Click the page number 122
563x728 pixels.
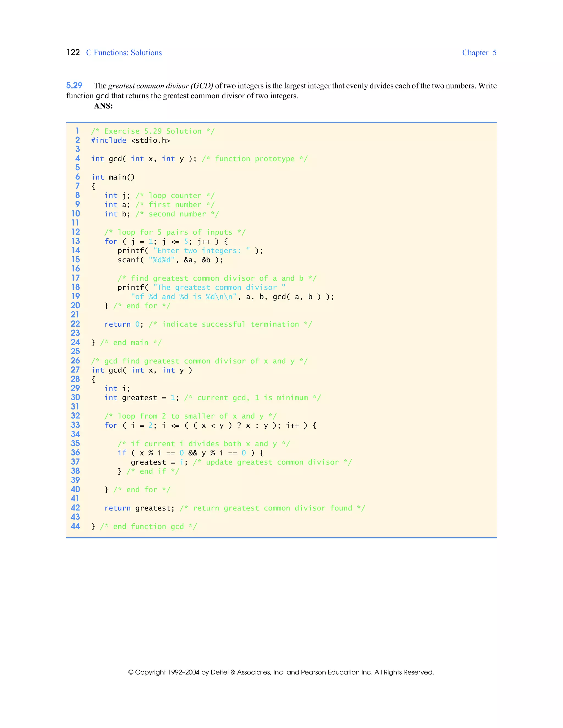click(x=73, y=52)
